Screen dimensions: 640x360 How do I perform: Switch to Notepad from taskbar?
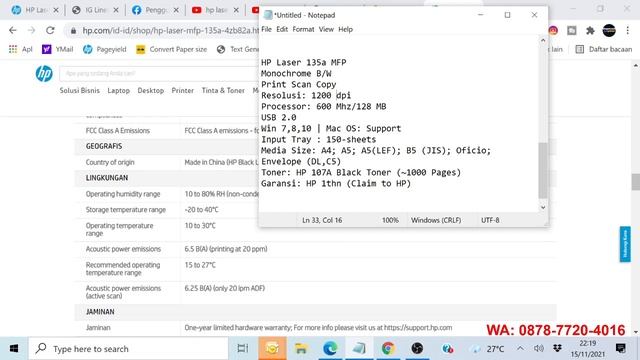[359, 349]
